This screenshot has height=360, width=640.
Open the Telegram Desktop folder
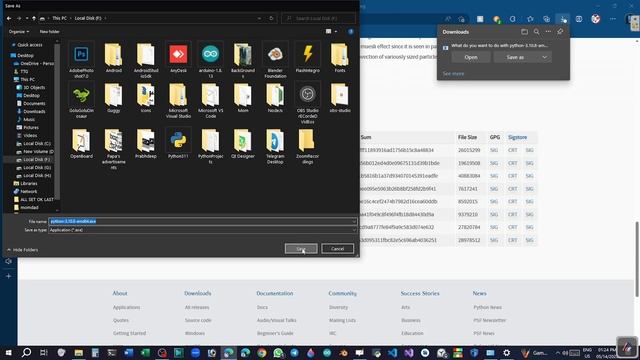tap(275, 146)
